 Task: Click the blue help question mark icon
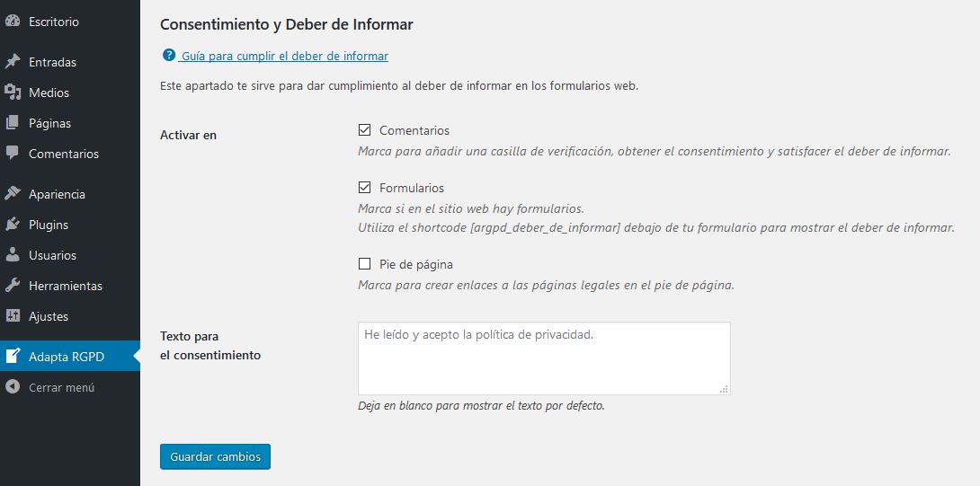point(168,56)
